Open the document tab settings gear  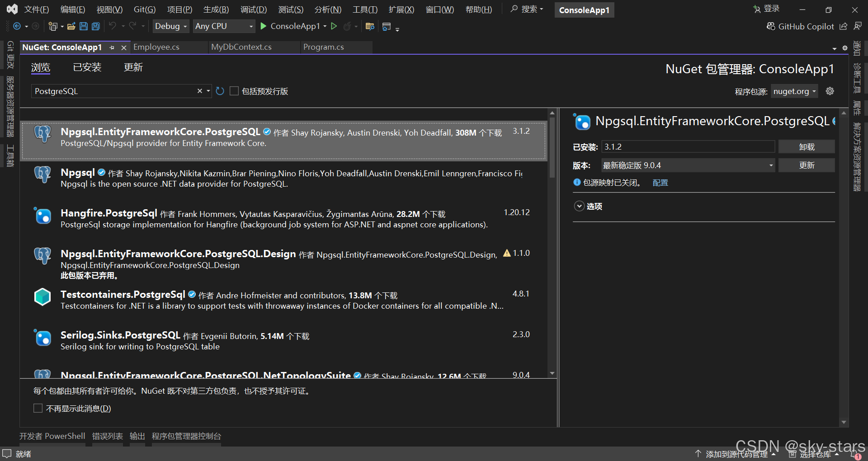(844, 48)
